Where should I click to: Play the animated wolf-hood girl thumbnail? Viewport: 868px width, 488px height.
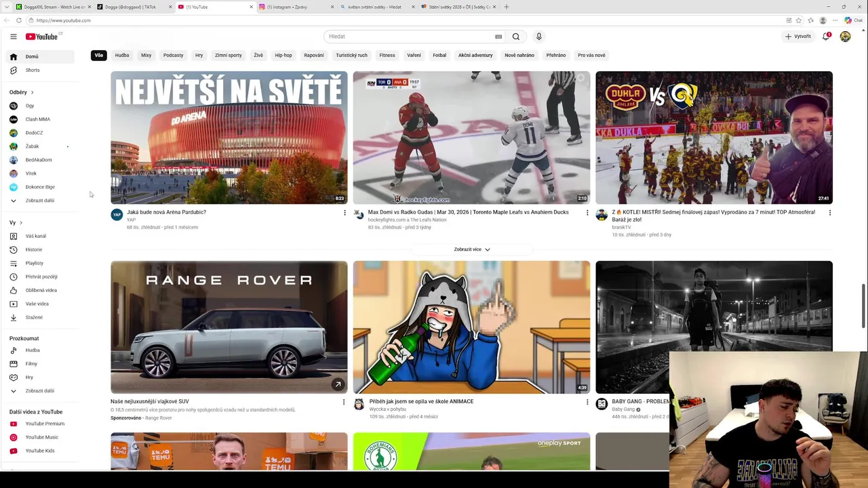[x=471, y=327]
